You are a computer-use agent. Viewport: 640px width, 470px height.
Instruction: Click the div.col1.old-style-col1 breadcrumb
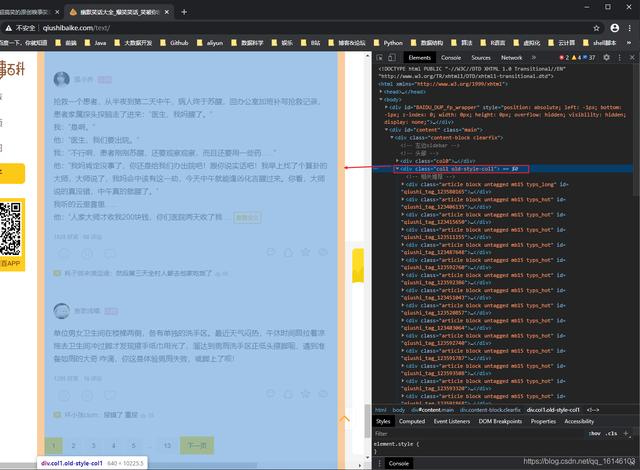[553, 410]
